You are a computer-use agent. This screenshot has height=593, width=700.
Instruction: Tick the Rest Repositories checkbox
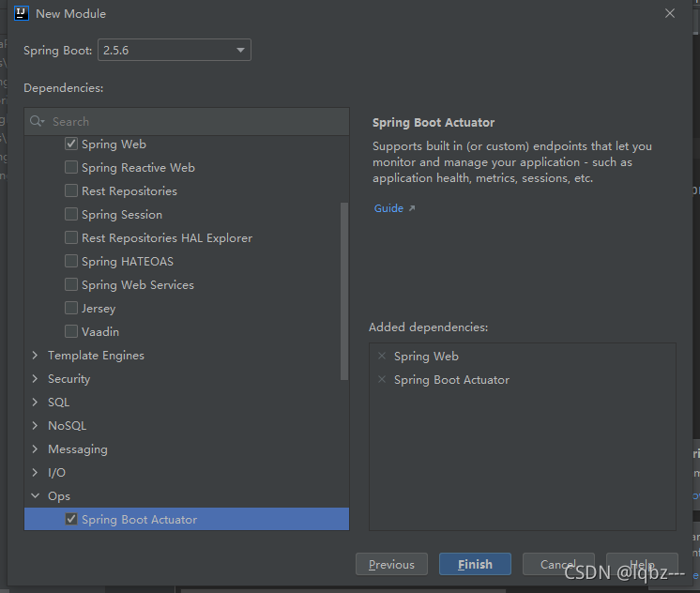71,190
